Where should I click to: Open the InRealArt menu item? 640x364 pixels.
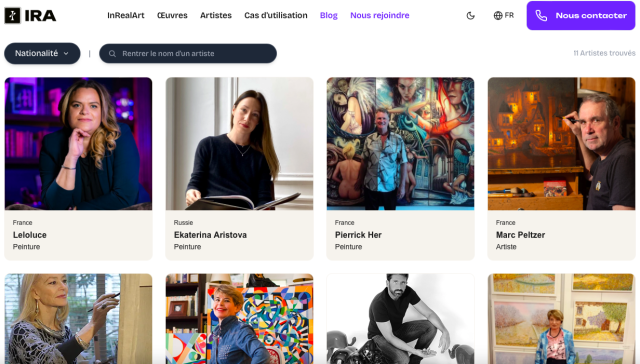pyautogui.click(x=126, y=16)
